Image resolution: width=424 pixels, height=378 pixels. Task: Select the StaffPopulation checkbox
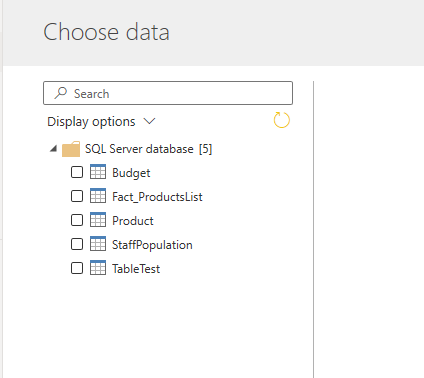(x=77, y=244)
